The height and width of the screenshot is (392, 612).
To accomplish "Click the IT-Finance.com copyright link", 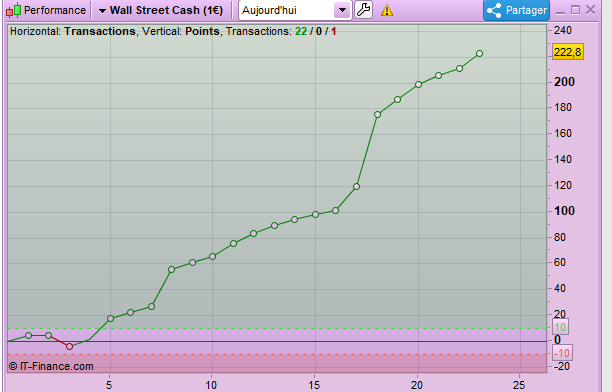I will [x=51, y=366].
